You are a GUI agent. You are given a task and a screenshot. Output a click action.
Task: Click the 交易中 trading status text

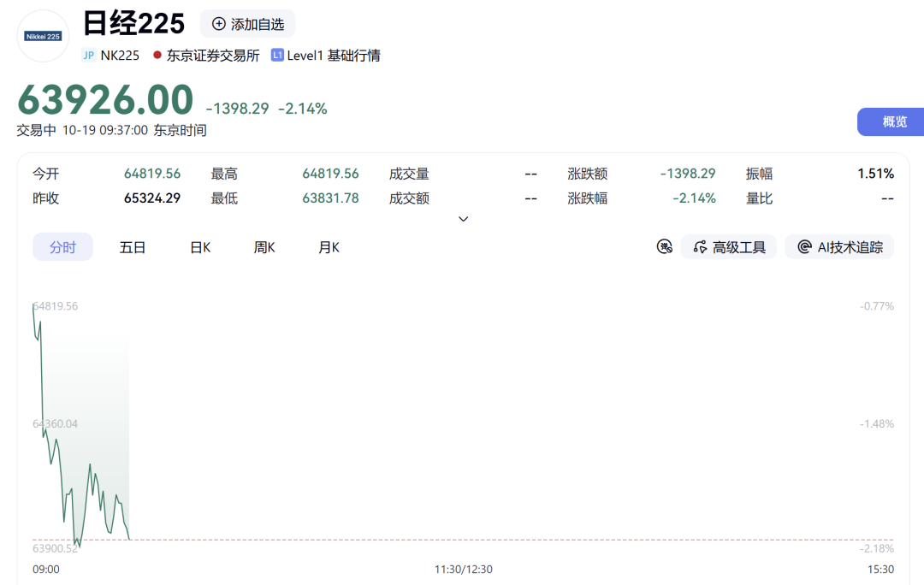click(x=37, y=130)
